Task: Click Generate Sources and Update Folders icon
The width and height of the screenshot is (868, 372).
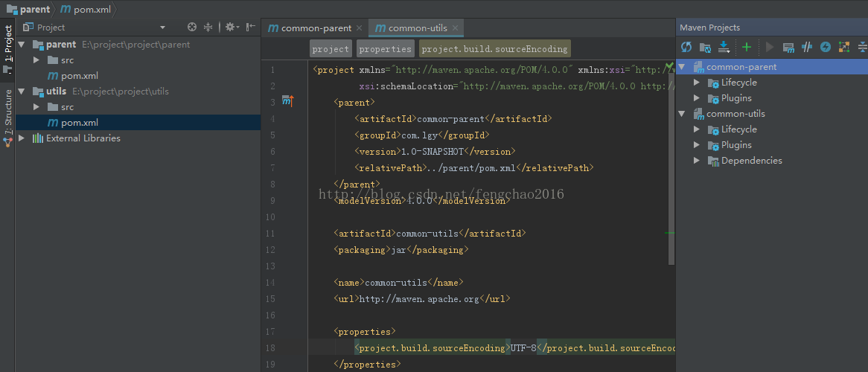Action: click(x=705, y=47)
